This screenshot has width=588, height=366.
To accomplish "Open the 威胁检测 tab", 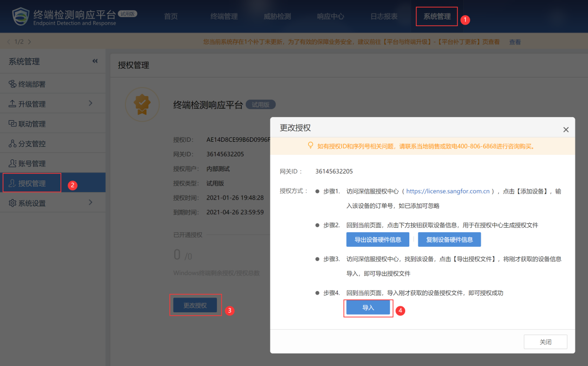I will coord(277,17).
